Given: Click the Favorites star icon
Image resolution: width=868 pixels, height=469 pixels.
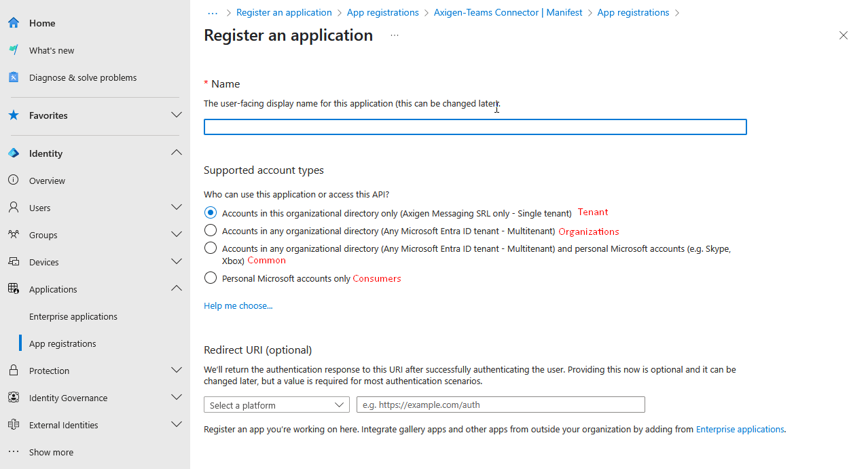Looking at the screenshot, I should (14, 115).
